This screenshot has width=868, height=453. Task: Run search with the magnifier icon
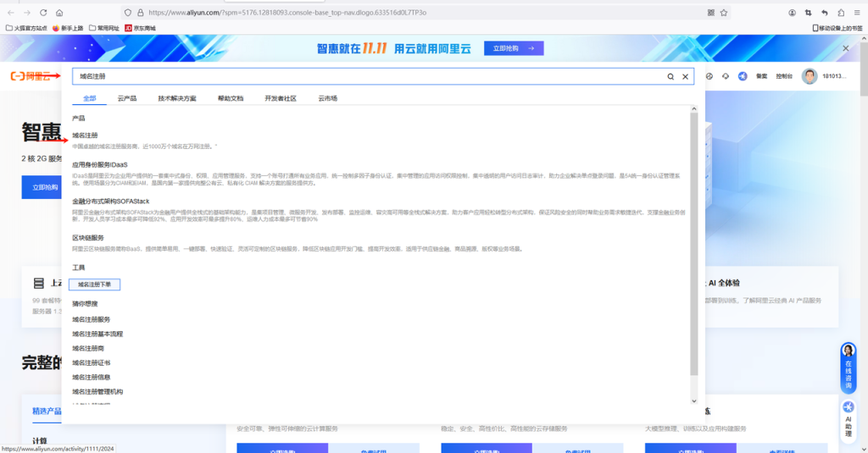(670, 77)
